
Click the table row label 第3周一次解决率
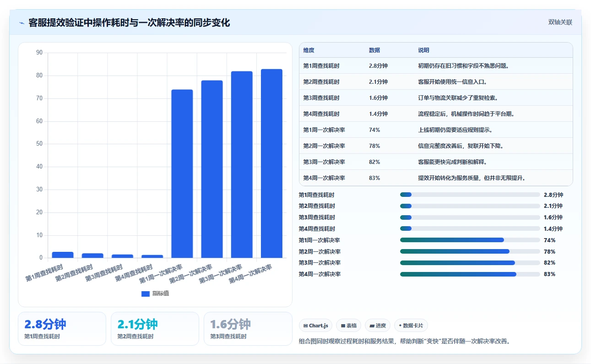(x=324, y=162)
